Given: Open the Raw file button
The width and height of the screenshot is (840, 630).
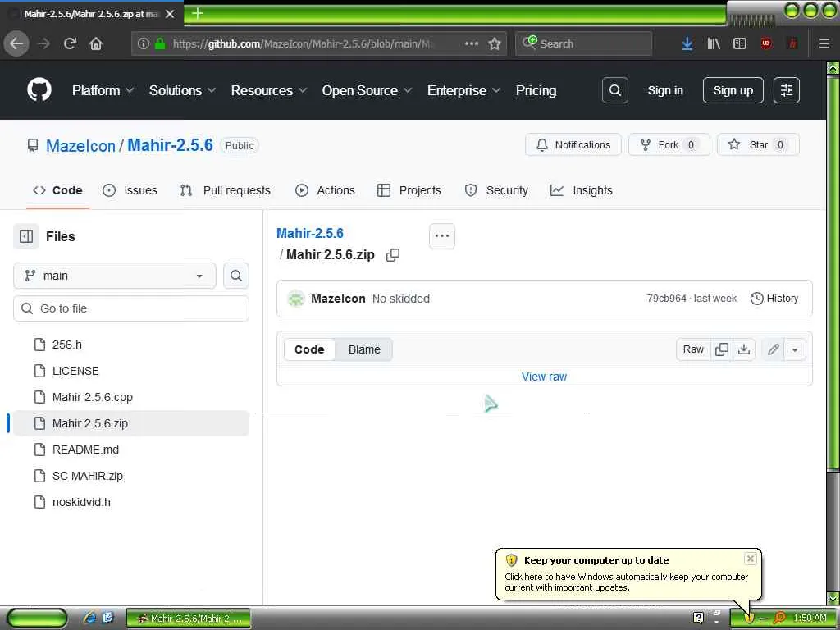Looking at the screenshot, I should [x=693, y=349].
